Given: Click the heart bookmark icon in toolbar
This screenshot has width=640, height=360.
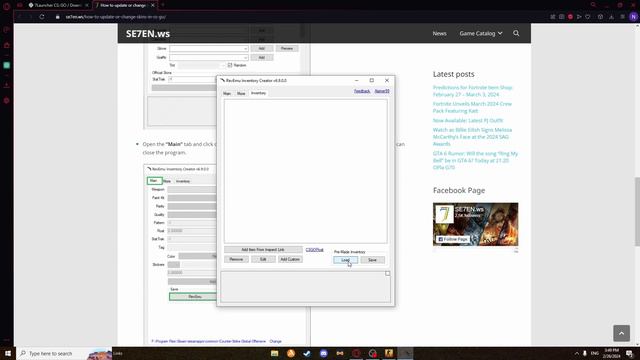Looking at the screenshot, I should point(588,17).
